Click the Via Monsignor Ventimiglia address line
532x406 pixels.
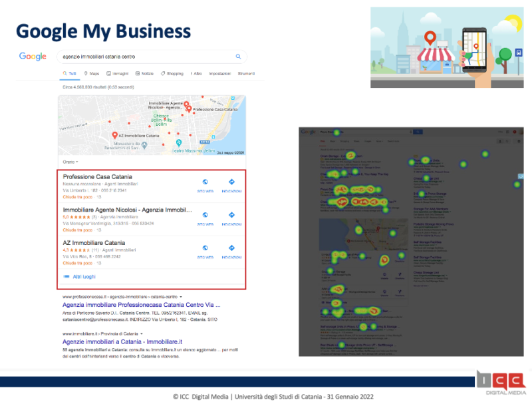108,224
